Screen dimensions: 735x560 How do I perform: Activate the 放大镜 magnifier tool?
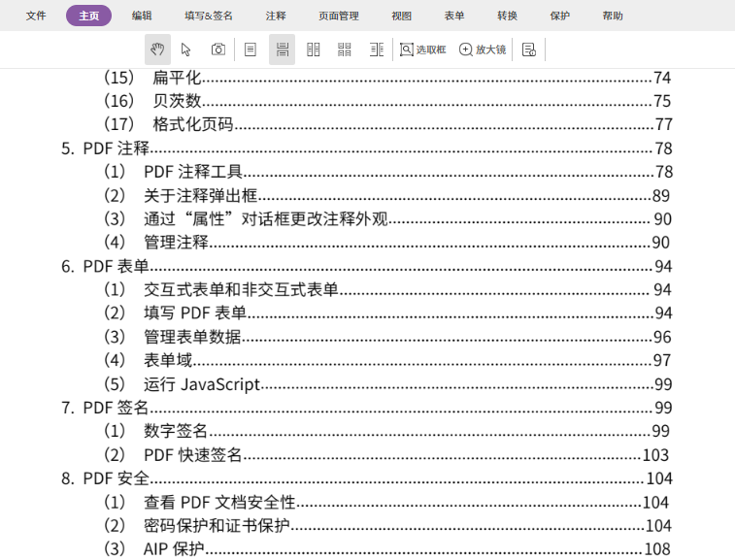point(482,49)
